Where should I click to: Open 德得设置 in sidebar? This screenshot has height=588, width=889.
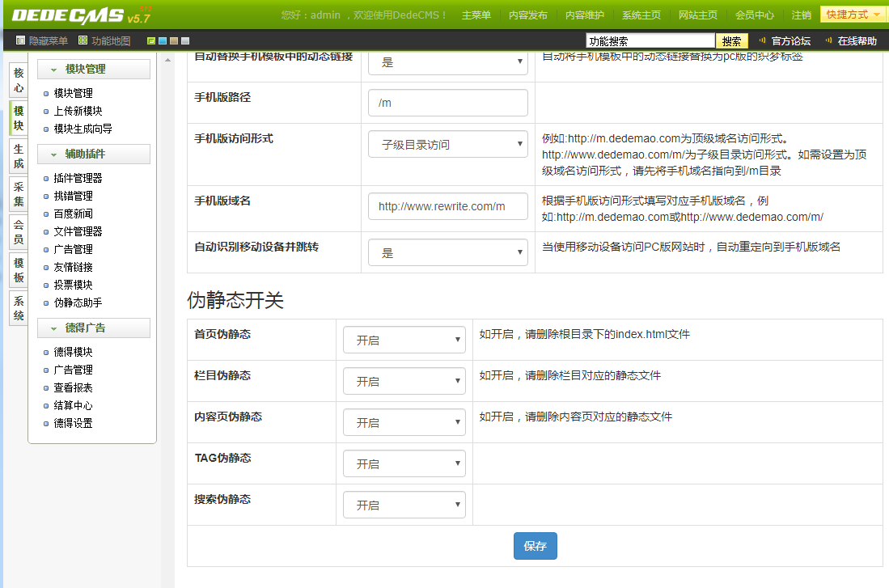(x=73, y=423)
